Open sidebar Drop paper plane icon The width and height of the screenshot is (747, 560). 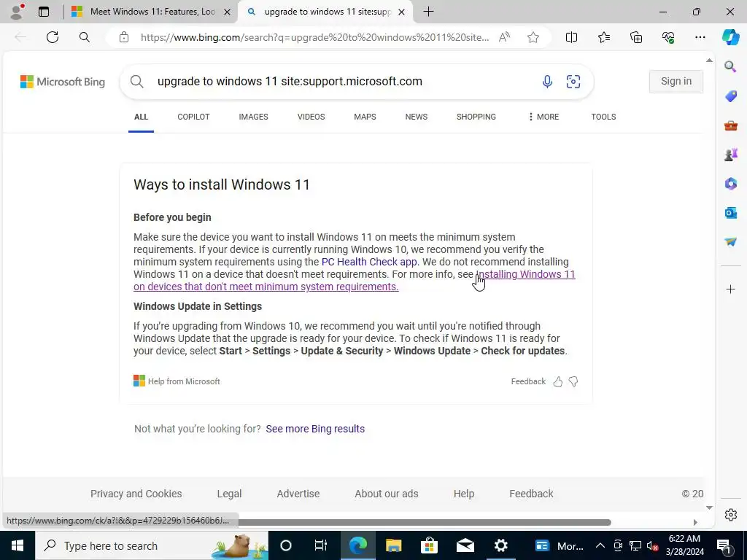pyautogui.click(x=730, y=242)
